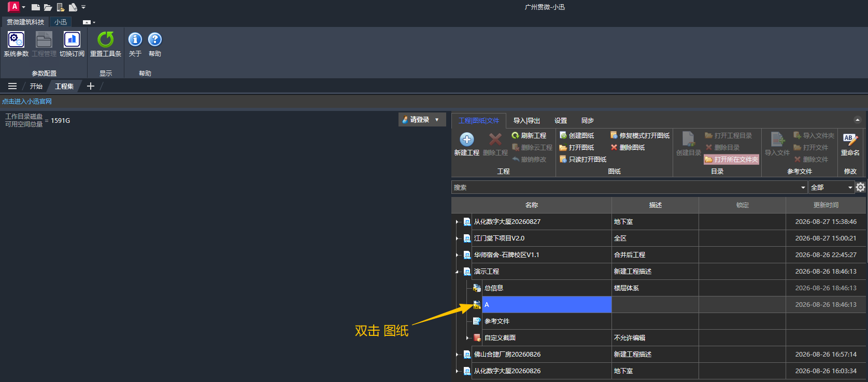Sort by the 更新时间 column header

click(826, 205)
